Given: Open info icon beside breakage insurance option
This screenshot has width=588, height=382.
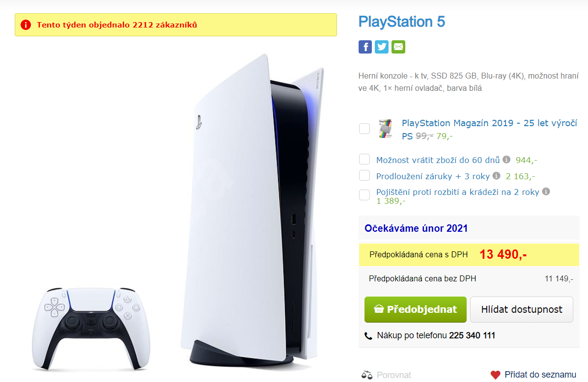Looking at the screenshot, I should [546, 191].
